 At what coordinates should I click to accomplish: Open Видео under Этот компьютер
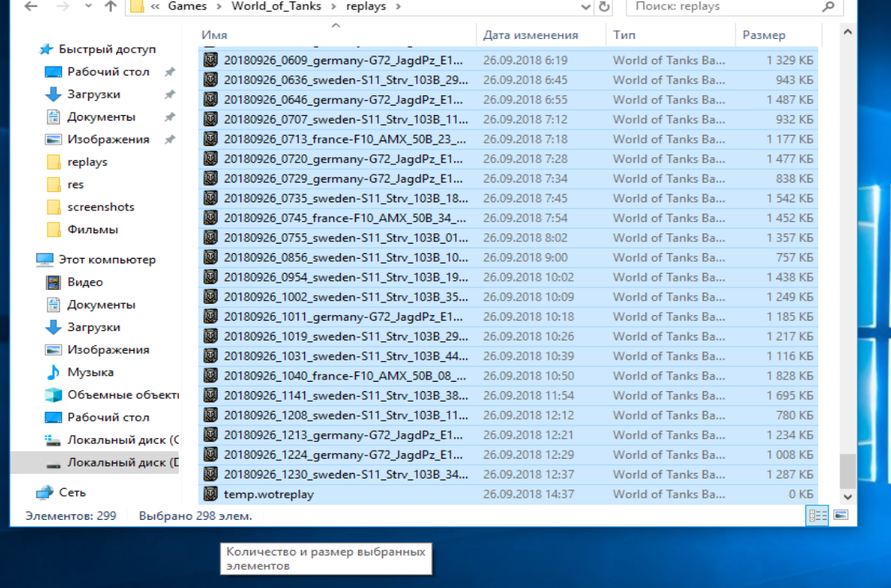click(x=85, y=282)
